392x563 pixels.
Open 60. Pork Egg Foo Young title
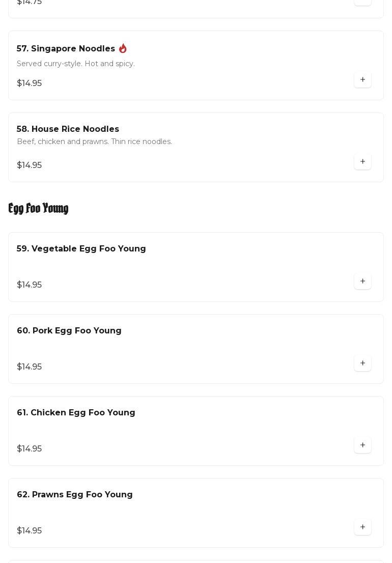click(69, 331)
